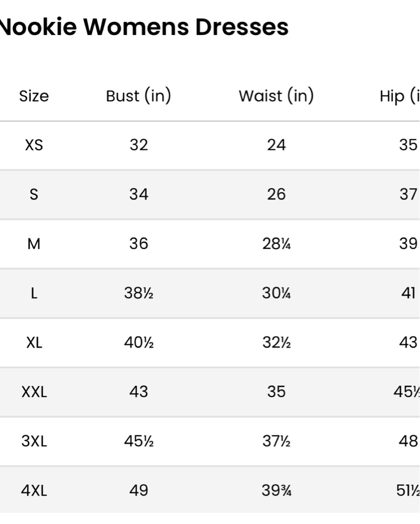
Task: Click the Nookie Womens Dresses heading
Action: 144,27
